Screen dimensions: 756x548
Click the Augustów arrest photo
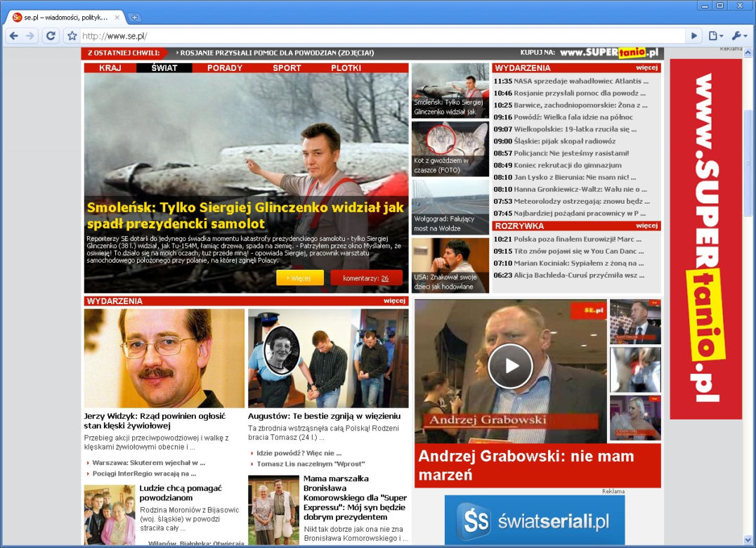(328, 358)
